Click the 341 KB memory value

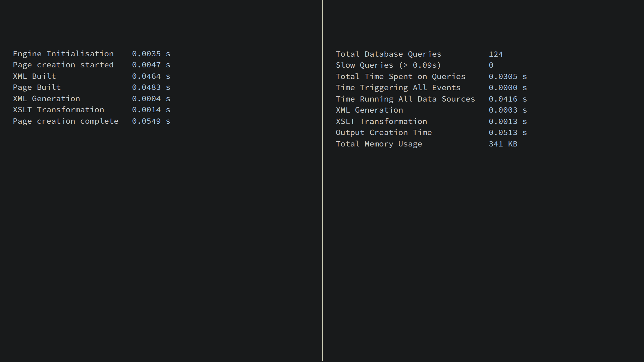point(503,144)
